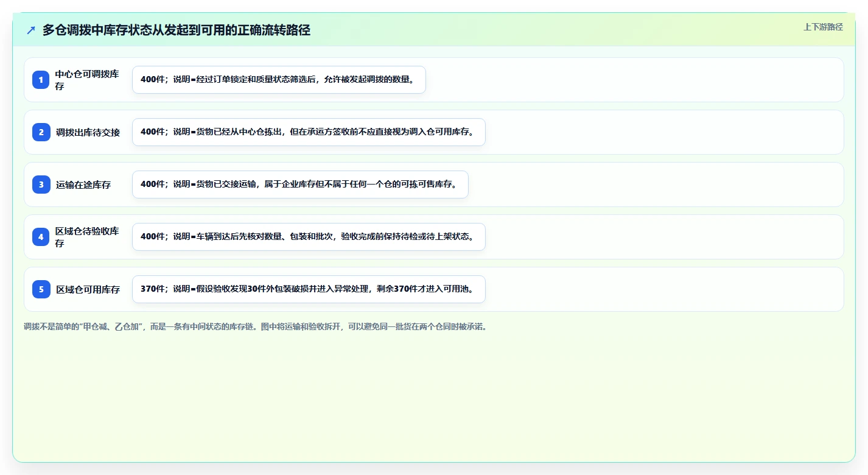Open the description box about 货物已交接运输
868x475 pixels.
pyautogui.click(x=300, y=185)
